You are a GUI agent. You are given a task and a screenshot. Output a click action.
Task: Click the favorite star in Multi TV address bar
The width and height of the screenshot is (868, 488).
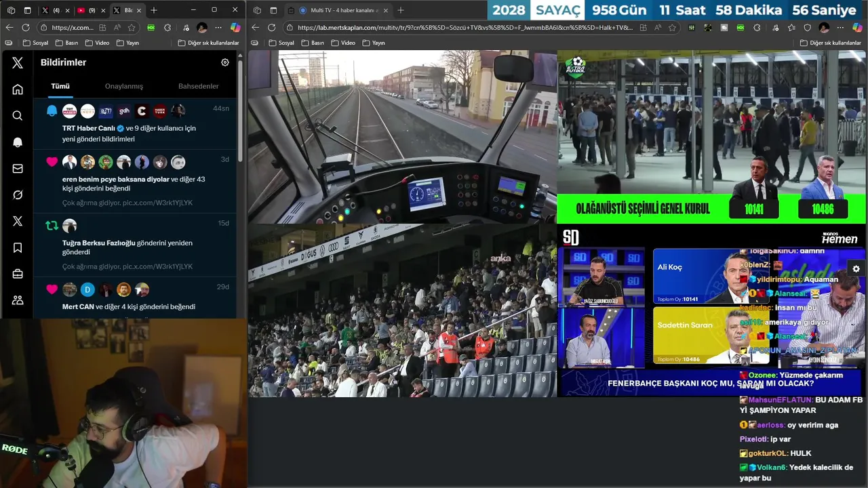click(672, 27)
